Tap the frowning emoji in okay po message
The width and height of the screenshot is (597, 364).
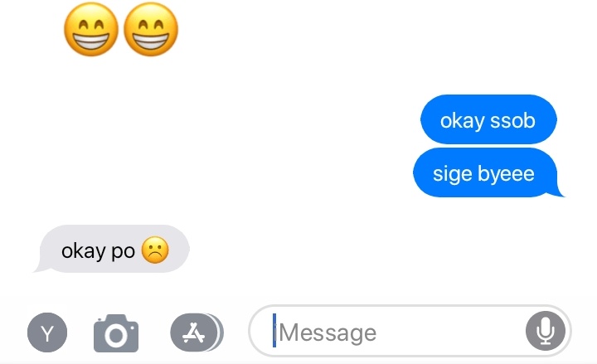pos(155,250)
